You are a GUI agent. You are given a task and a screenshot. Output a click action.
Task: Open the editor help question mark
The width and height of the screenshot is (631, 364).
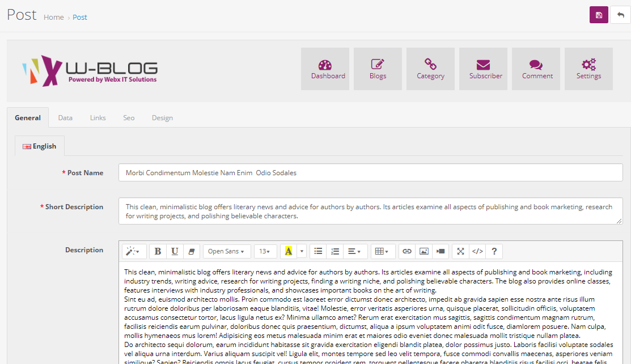click(x=494, y=251)
